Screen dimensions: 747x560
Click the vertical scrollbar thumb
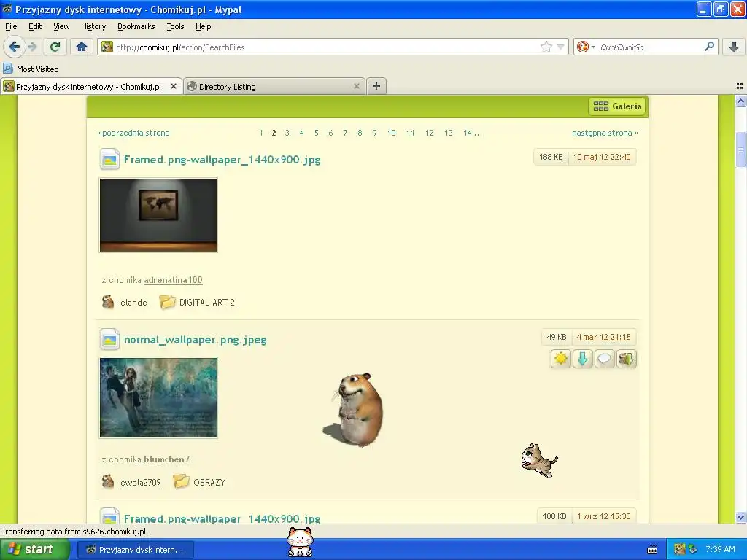[740, 149]
